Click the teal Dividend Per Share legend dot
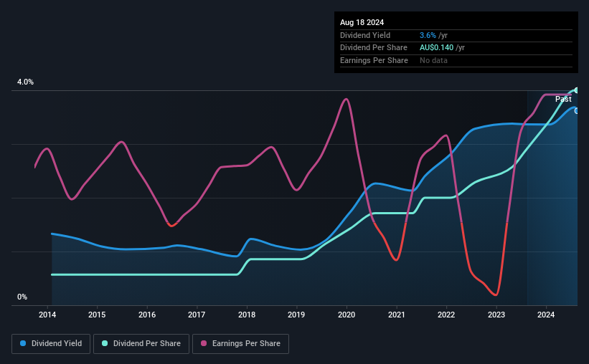 pyautogui.click(x=105, y=343)
